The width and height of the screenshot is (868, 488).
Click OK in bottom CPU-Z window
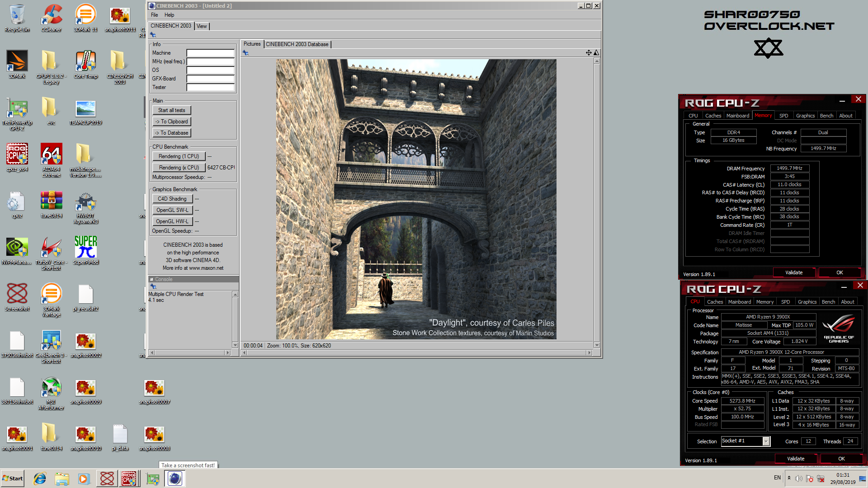pos(841,459)
